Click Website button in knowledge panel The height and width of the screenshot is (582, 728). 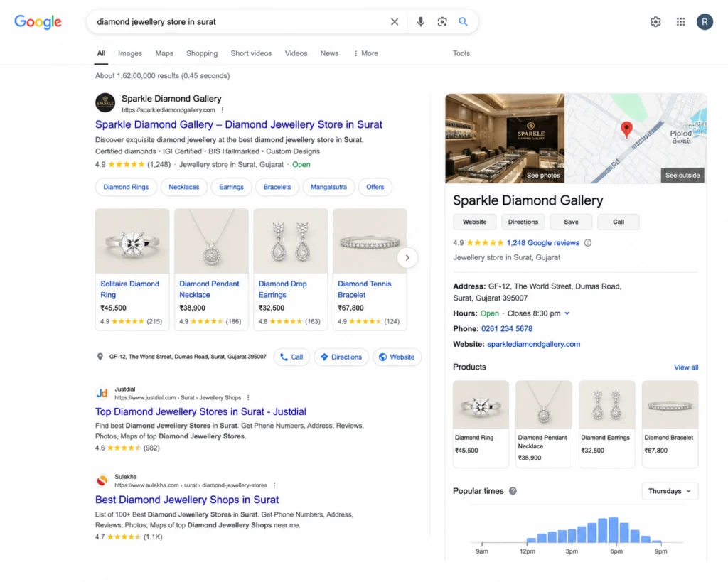click(474, 222)
